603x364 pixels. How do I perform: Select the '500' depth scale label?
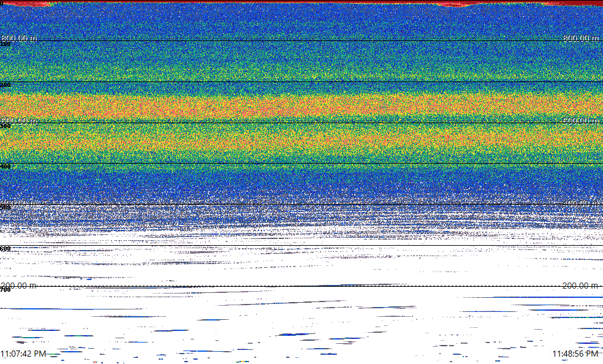[6, 208]
